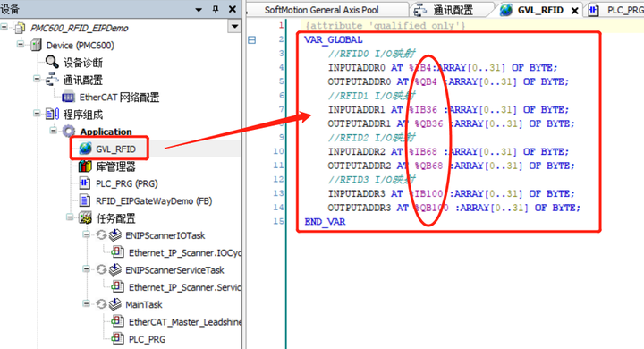Image resolution: width=644 pixels, height=349 pixels.
Task: Select the RFID_EIPGateWayDemo (FB) document icon
Action: coord(85,200)
